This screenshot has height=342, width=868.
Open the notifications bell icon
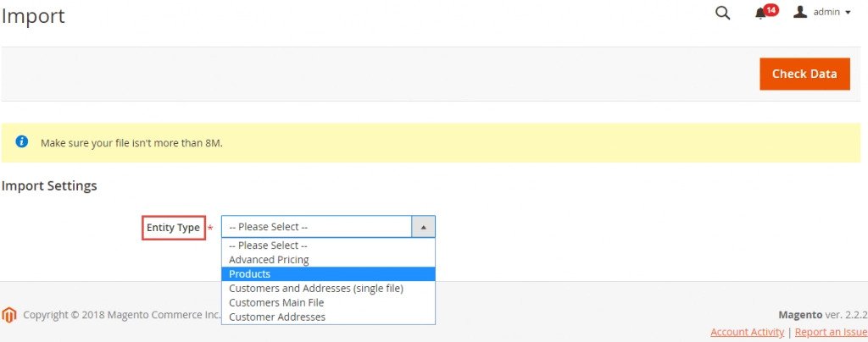pos(760,14)
